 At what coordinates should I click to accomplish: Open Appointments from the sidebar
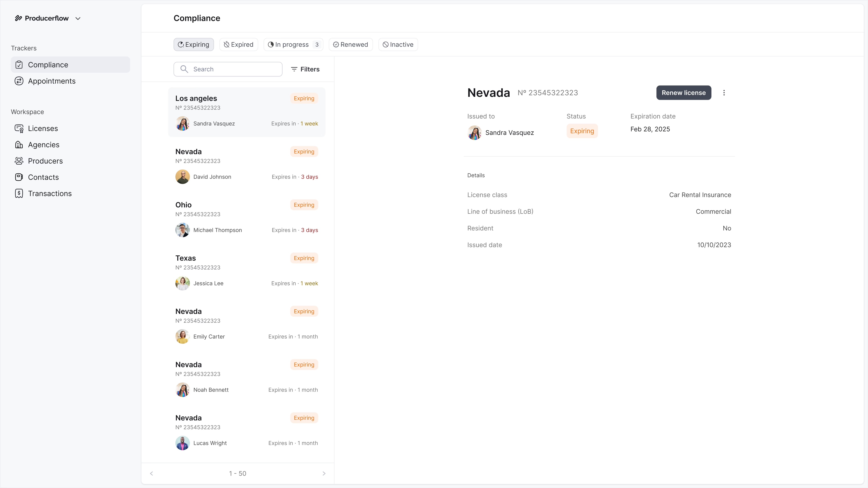[x=52, y=81]
